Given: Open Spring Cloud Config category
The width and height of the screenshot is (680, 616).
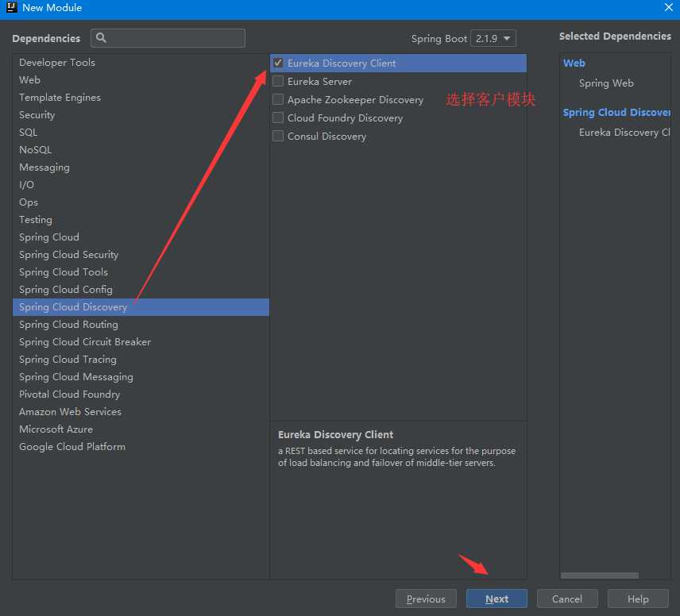Looking at the screenshot, I should [141, 289].
